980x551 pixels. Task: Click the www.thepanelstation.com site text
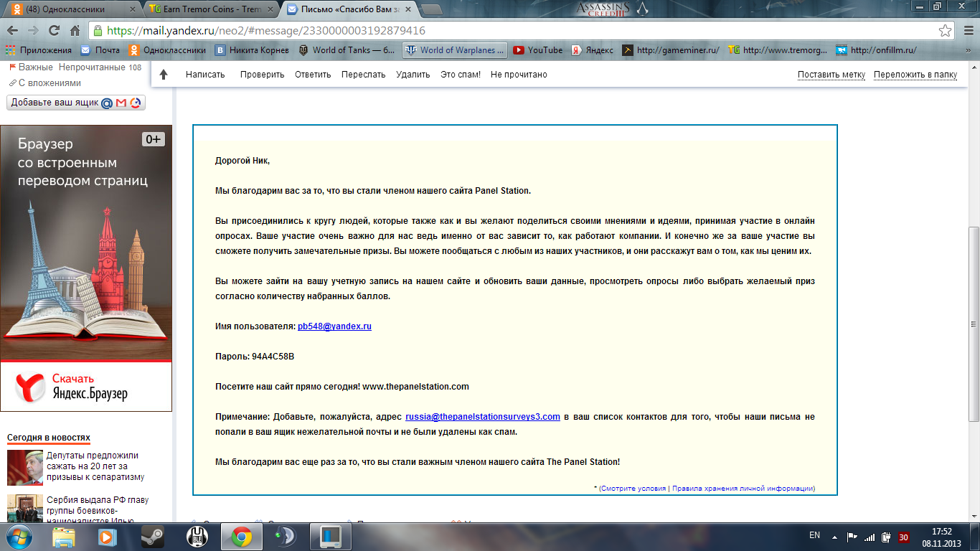point(415,387)
